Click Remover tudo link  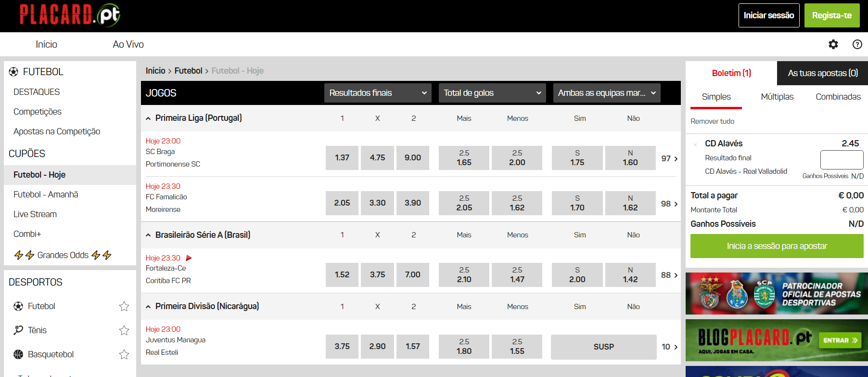(713, 121)
